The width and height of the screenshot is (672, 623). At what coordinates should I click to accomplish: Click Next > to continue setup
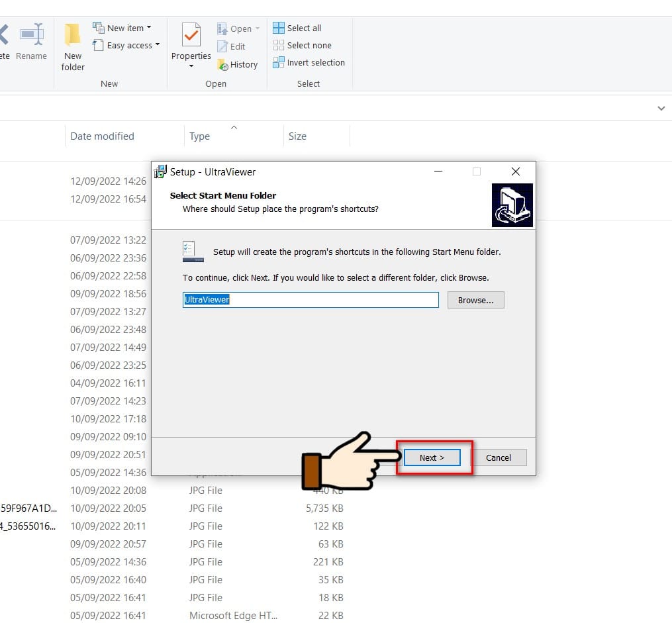point(432,457)
